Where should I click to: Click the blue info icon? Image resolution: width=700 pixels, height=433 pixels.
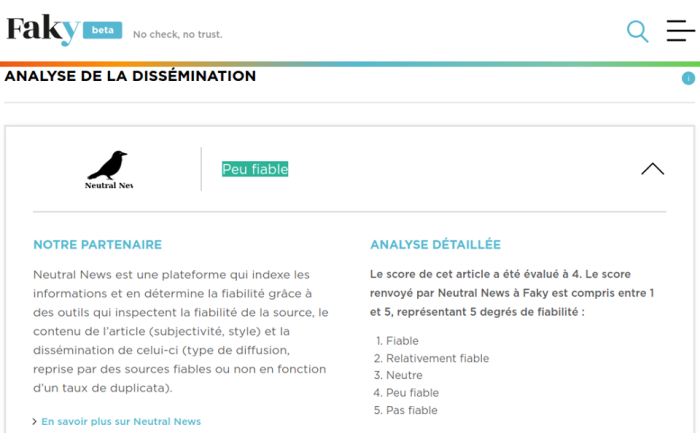pos(688,79)
